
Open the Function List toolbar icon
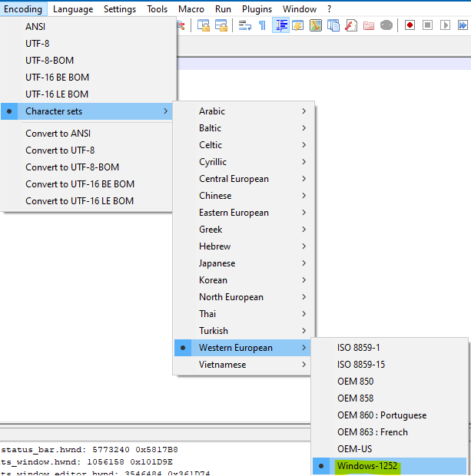click(351, 25)
